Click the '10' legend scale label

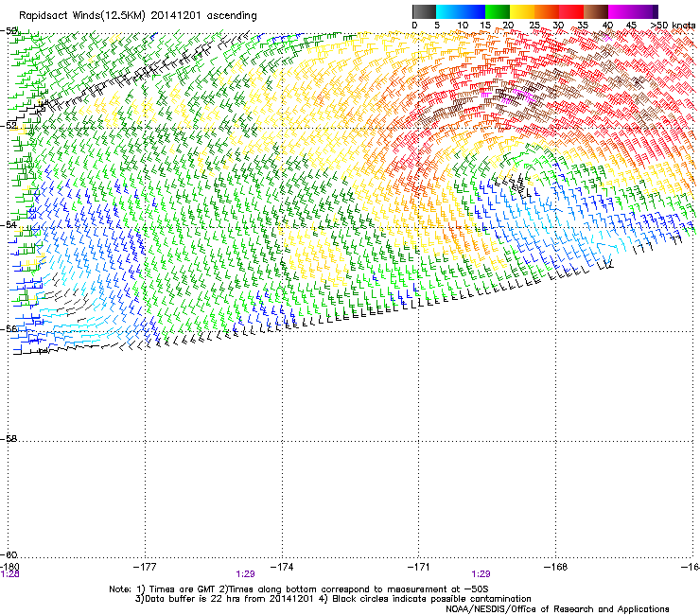[463, 26]
